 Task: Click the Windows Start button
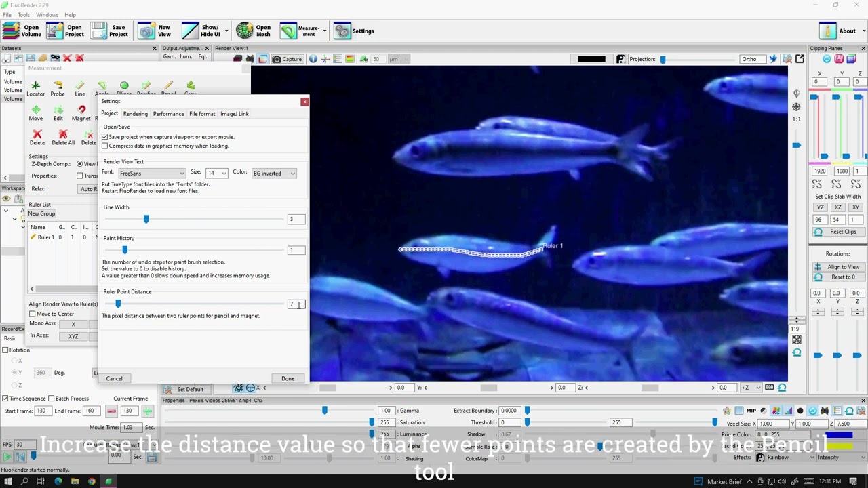pyautogui.click(x=7, y=481)
